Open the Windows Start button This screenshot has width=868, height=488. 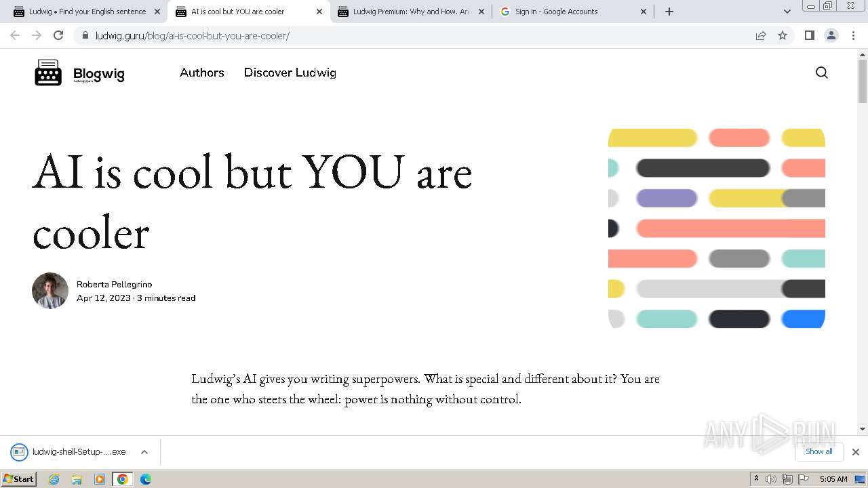pyautogui.click(x=19, y=479)
